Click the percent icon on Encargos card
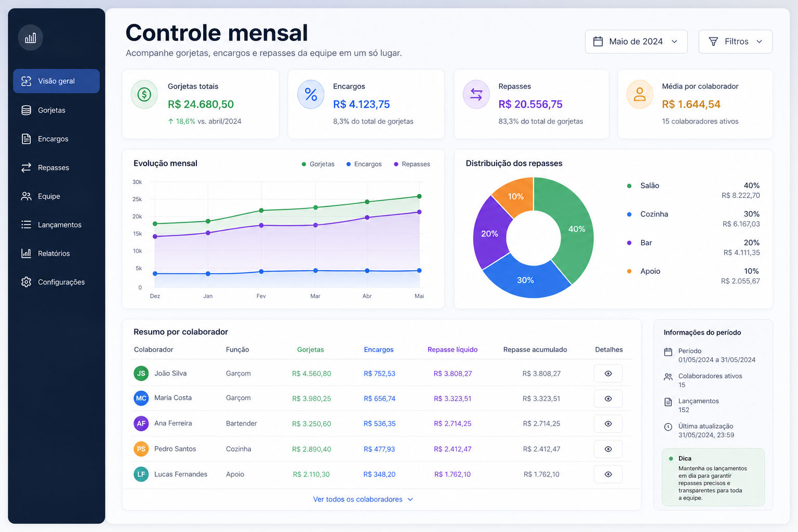 [x=311, y=94]
